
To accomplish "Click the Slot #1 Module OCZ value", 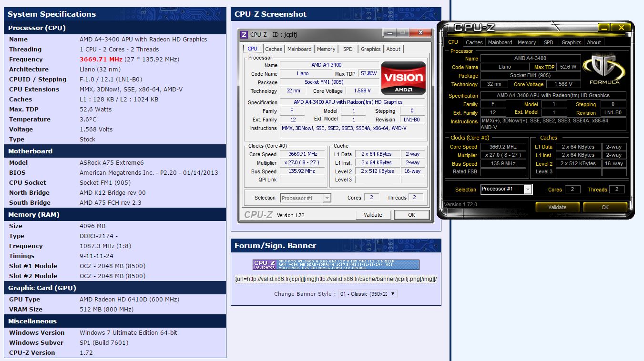I will point(112,266).
